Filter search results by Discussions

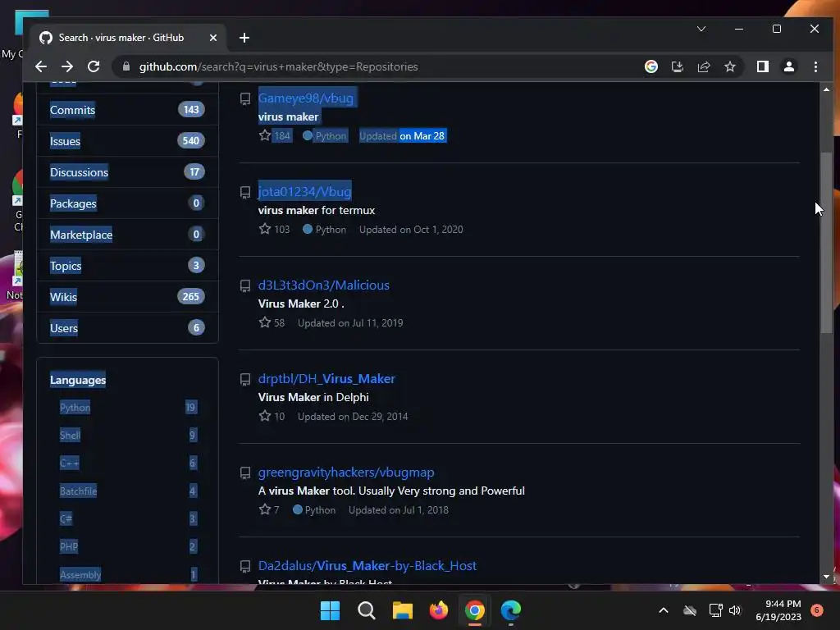pos(127,172)
